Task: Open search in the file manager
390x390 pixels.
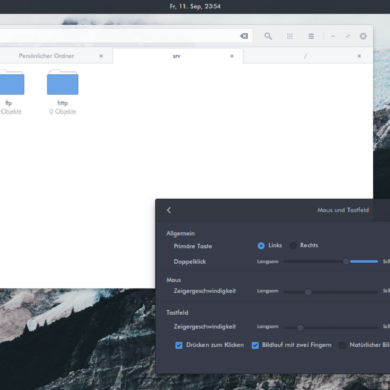Action: pyautogui.click(x=268, y=36)
